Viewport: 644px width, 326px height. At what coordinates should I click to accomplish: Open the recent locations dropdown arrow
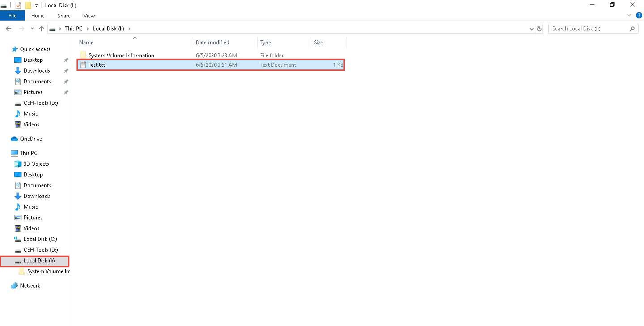coord(32,29)
